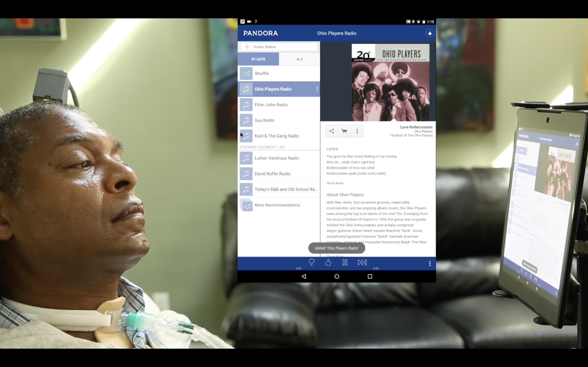Viewport: 588px width, 367px height.
Task: Tap the Android home circle button
Action: tap(337, 276)
